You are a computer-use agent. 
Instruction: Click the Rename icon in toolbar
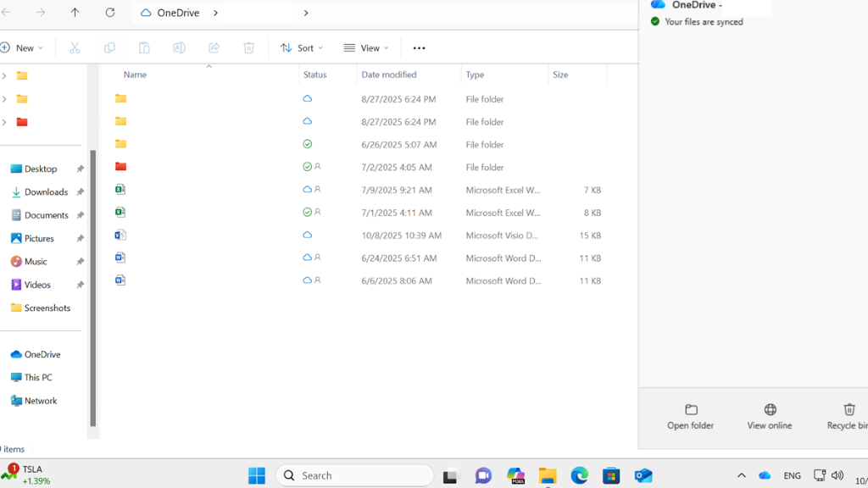(179, 48)
